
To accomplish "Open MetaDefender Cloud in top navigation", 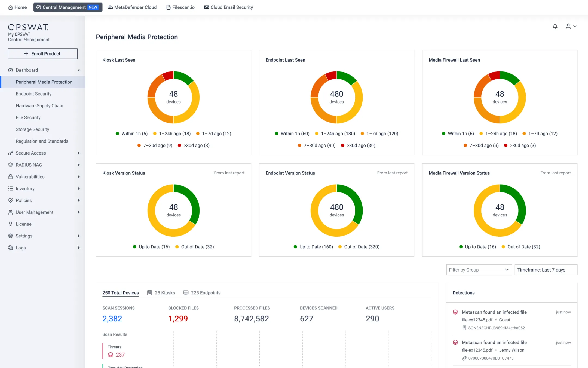I will 132,7.
